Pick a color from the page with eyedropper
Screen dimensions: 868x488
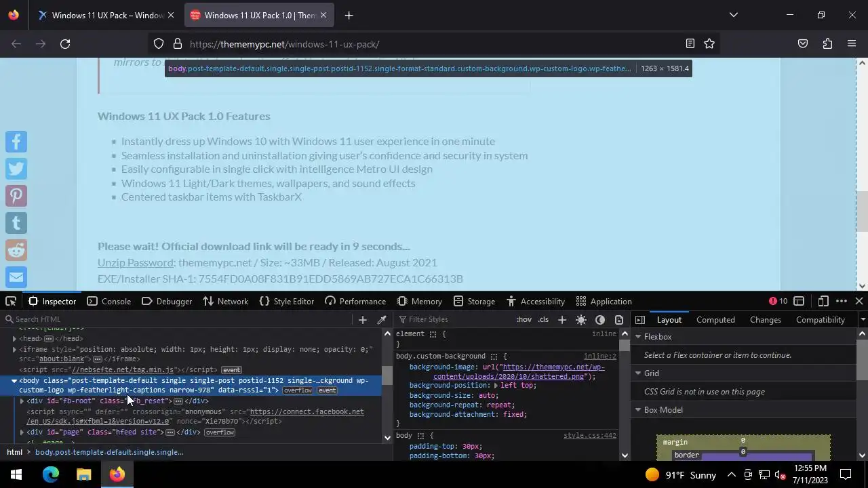coord(382,319)
